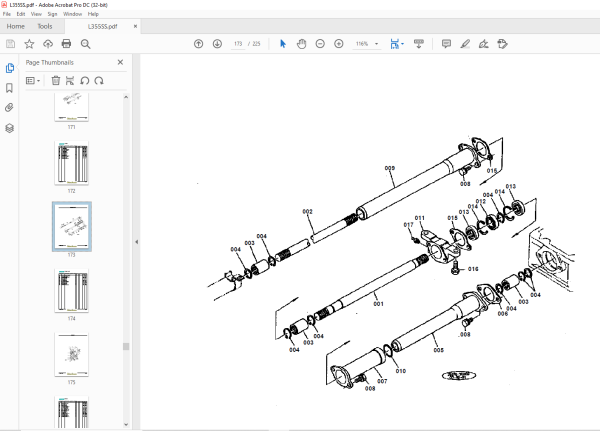Image resolution: width=600 pixels, height=431 pixels.
Task: Rotate pages counterclockwise icon
Action: [x=85, y=81]
